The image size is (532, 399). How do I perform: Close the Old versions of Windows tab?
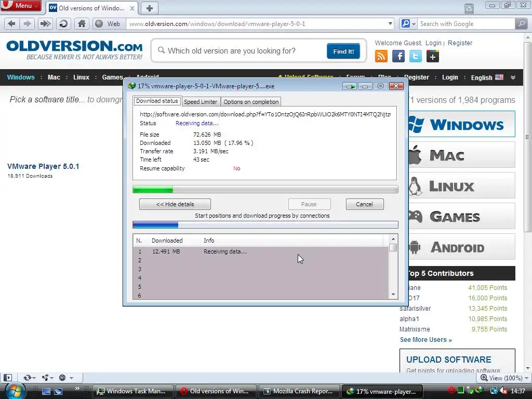click(132, 8)
